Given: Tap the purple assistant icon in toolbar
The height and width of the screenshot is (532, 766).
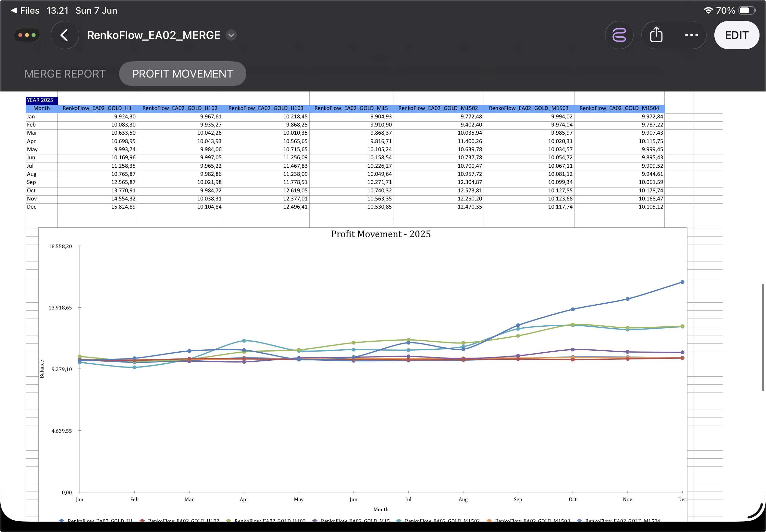Looking at the screenshot, I should (x=619, y=35).
